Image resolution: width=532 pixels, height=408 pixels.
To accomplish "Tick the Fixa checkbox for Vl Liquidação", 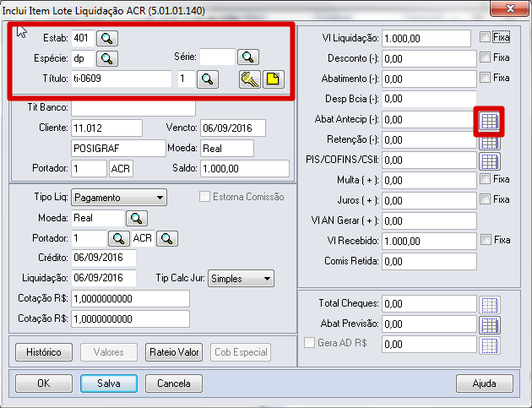I will pyautogui.click(x=486, y=37).
